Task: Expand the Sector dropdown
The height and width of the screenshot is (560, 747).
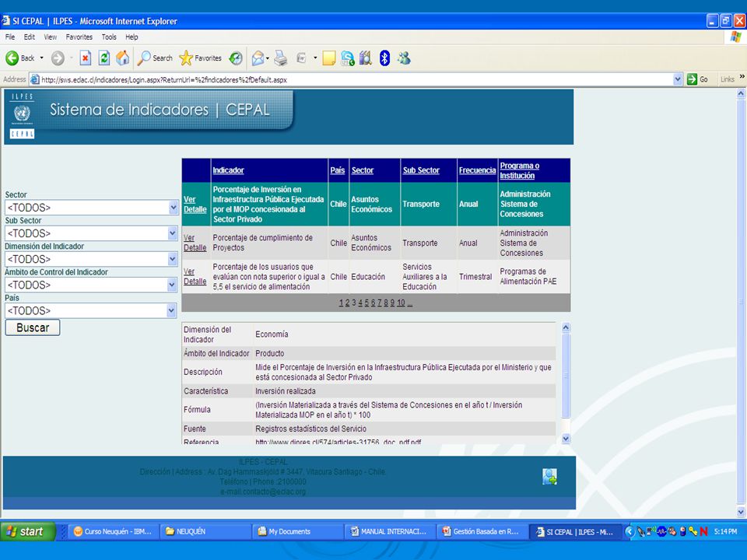Action: (x=173, y=208)
